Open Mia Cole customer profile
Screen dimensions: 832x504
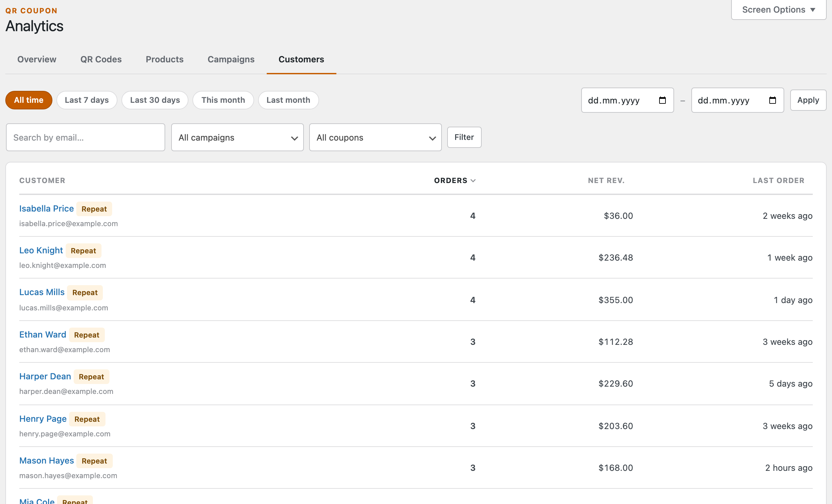coord(37,501)
